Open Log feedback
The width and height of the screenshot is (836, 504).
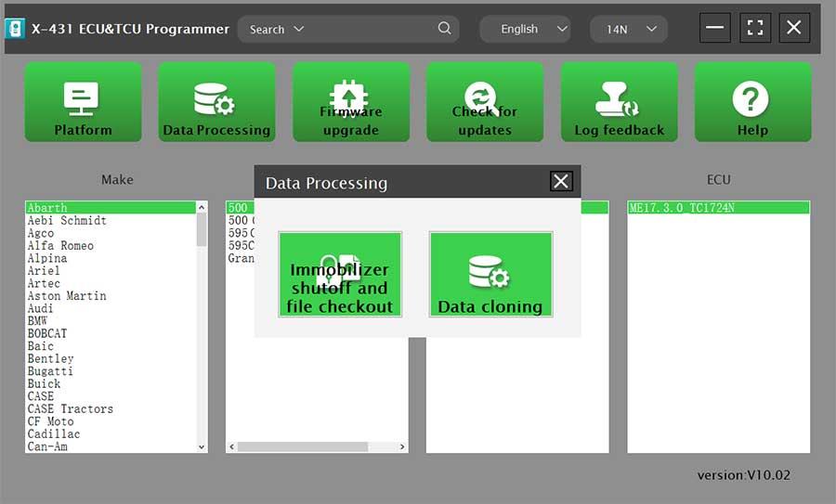point(619,102)
